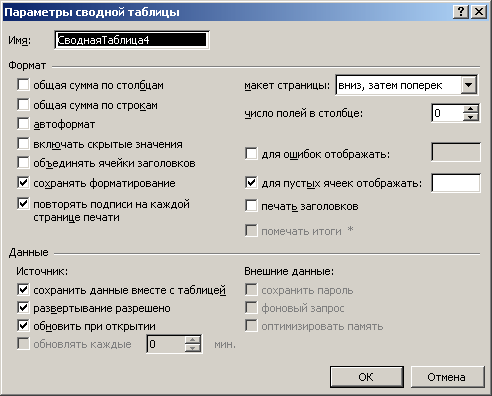Click the Отмена button
492x396 pixels.
[447, 377]
